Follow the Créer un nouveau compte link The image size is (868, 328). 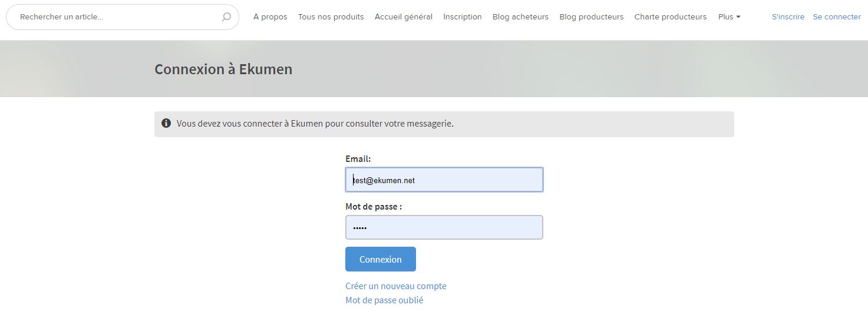pyautogui.click(x=396, y=286)
